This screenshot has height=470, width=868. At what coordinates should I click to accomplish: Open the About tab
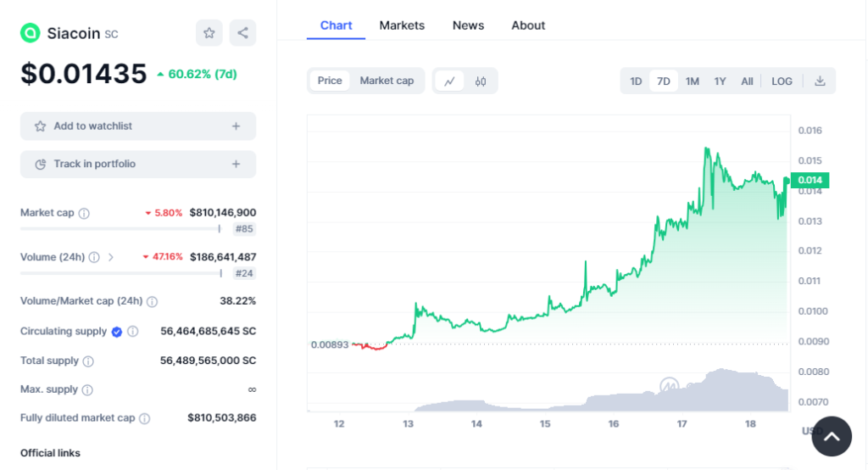tap(528, 25)
